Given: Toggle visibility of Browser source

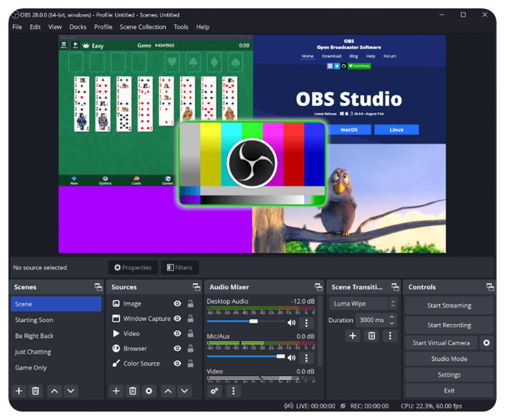Looking at the screenshot, I should click(x=177, y=348).
